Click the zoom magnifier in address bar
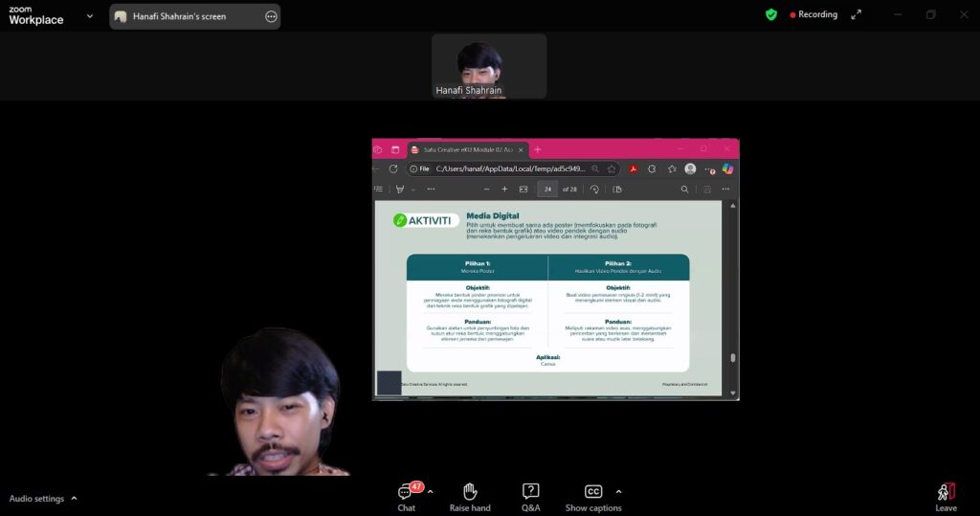This screenshot has height=516, width=980. pos(595,168)
